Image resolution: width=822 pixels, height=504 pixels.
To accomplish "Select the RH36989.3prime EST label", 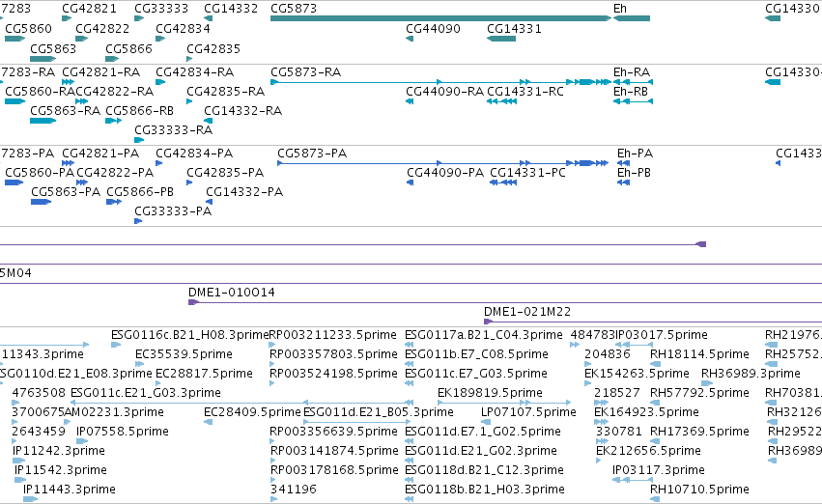I will coord(751,374).
